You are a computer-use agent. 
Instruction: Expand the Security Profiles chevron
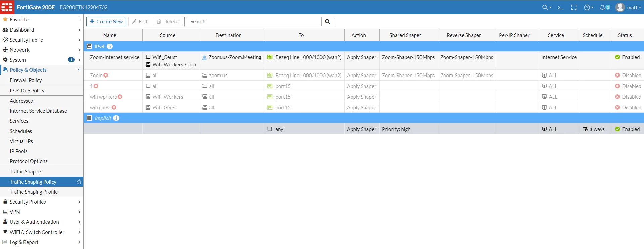click(x=79, y=202)
